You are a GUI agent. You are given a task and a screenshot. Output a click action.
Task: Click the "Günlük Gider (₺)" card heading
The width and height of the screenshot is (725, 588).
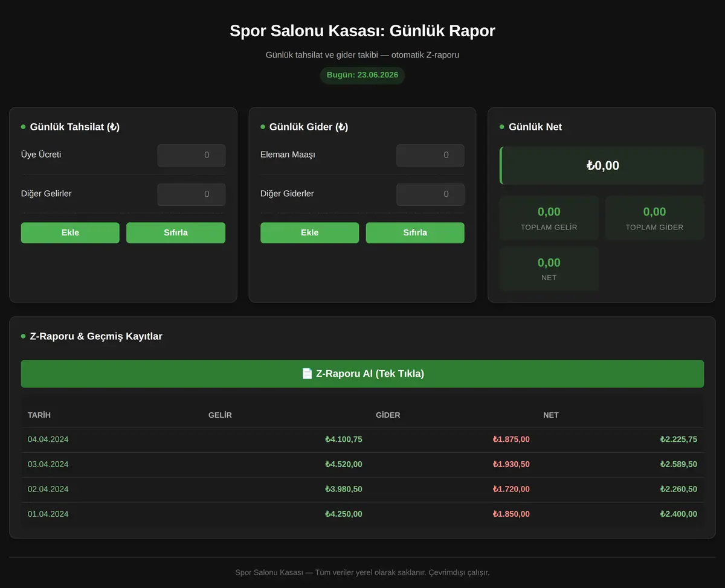(x=309, y=127)
